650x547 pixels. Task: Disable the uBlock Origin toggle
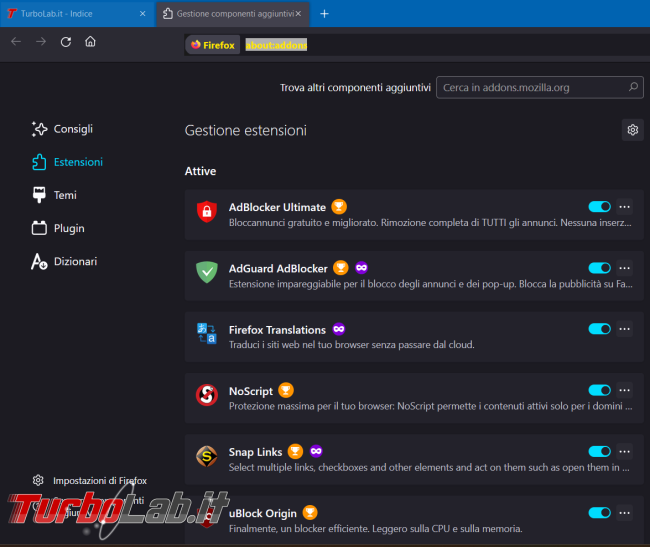click(599, 513)
